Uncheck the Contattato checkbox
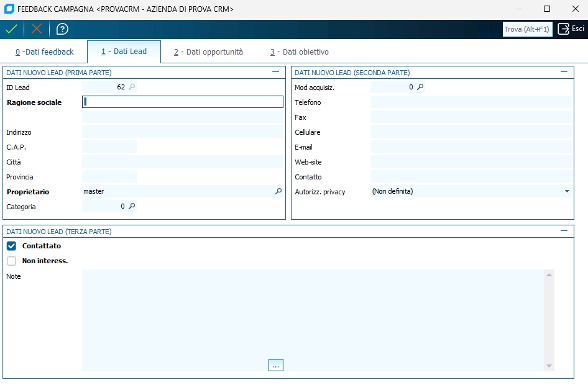Screen dimensions: 588x388 click(12, 246)
